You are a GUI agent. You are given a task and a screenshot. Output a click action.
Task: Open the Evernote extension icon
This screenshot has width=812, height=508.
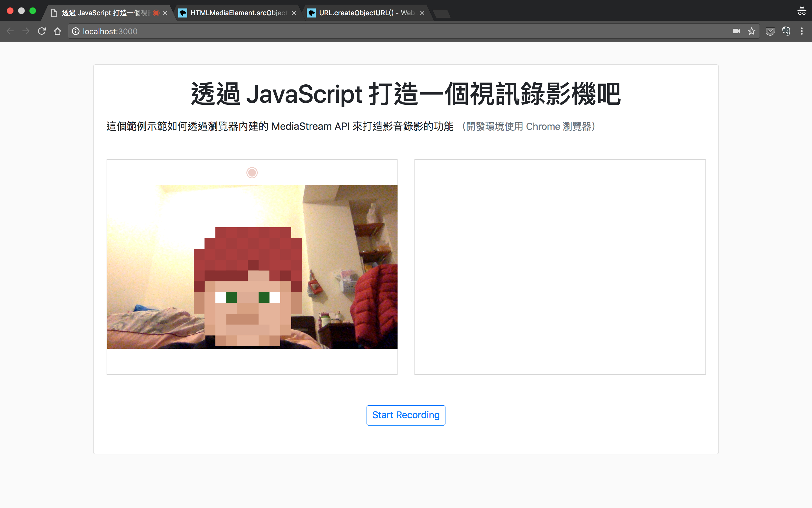(x=786, y=31)
